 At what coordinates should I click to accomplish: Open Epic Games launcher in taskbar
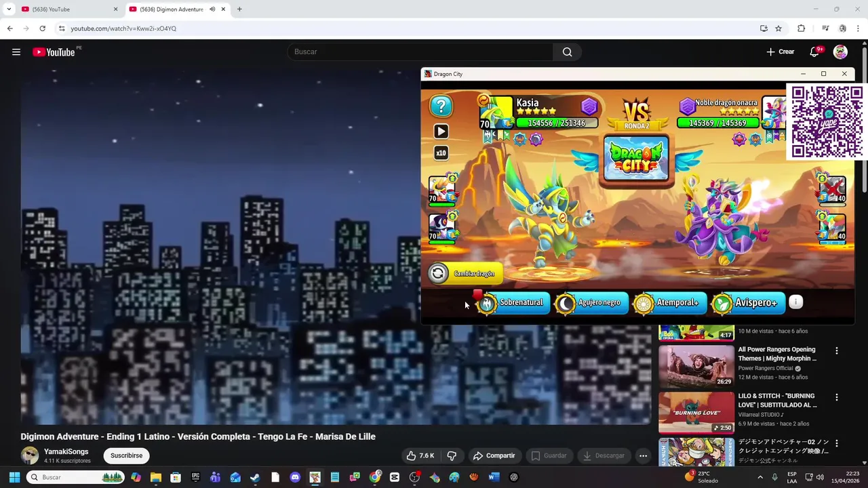pos(195,477)
